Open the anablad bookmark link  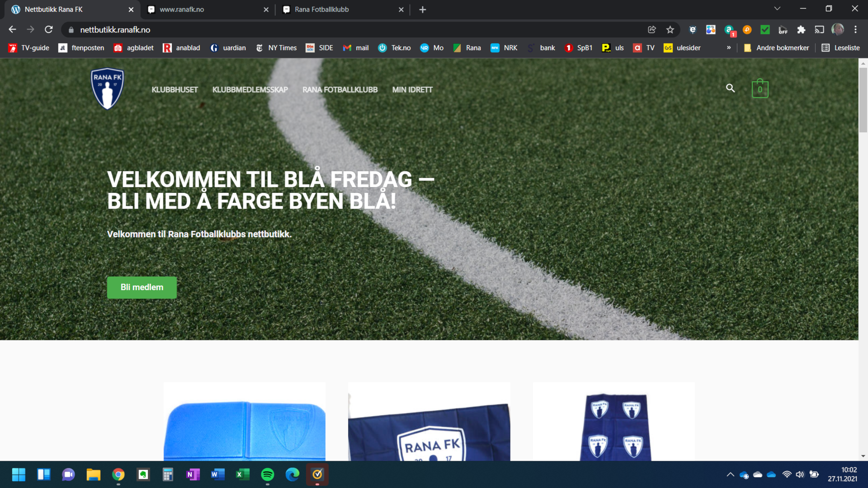tap(181, 48)
